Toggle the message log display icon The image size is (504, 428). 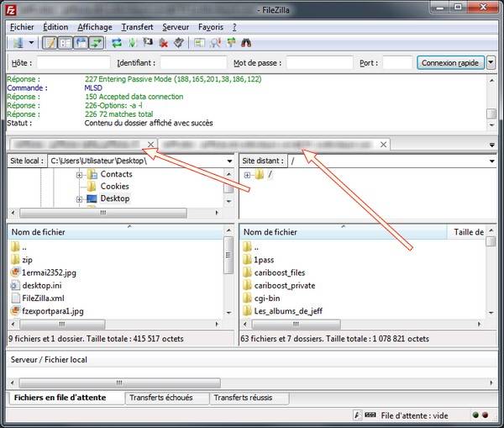tap(50, 43)
